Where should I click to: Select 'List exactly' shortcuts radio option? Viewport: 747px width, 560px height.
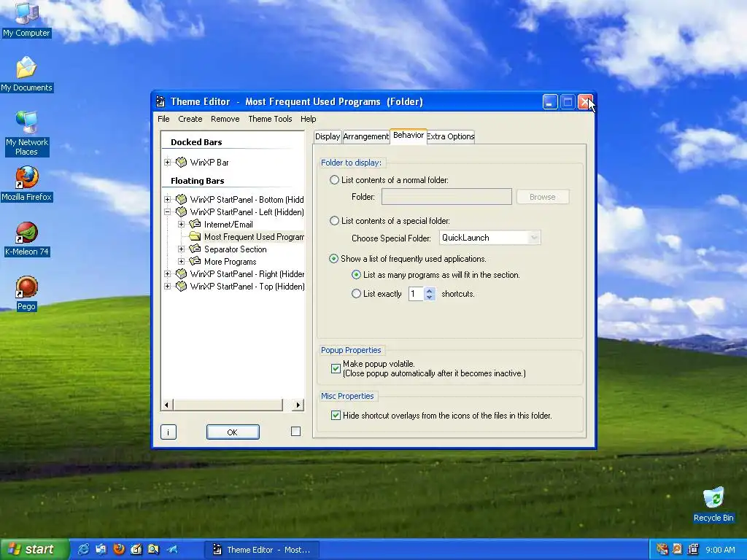pos(356,294)
